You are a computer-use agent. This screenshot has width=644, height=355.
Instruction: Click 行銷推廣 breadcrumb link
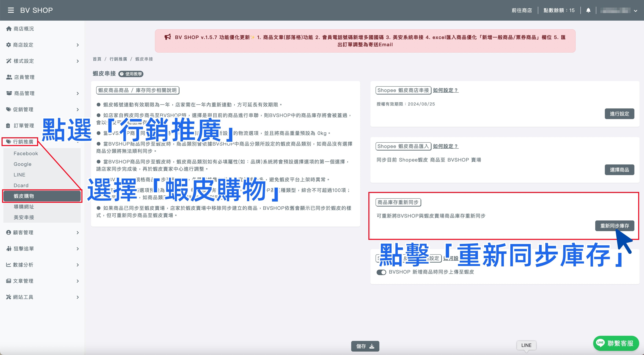click(118, 59)
